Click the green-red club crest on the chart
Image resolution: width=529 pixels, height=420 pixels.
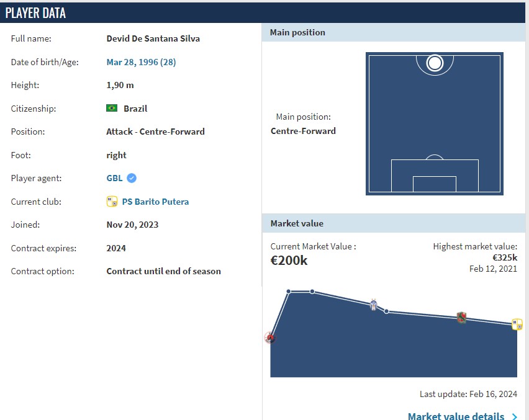pos(461,318)
